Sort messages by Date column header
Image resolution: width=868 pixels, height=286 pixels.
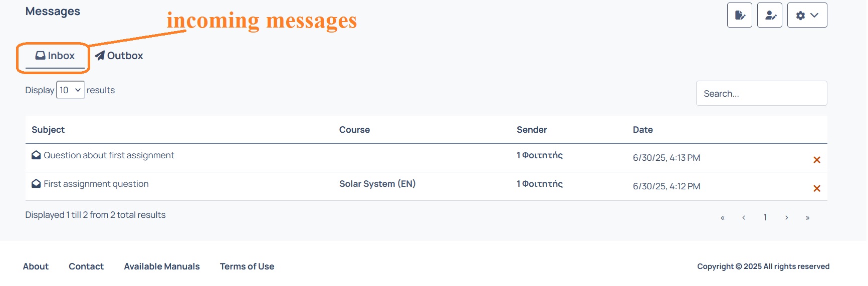pyautogui.click(x=642, y=130)
